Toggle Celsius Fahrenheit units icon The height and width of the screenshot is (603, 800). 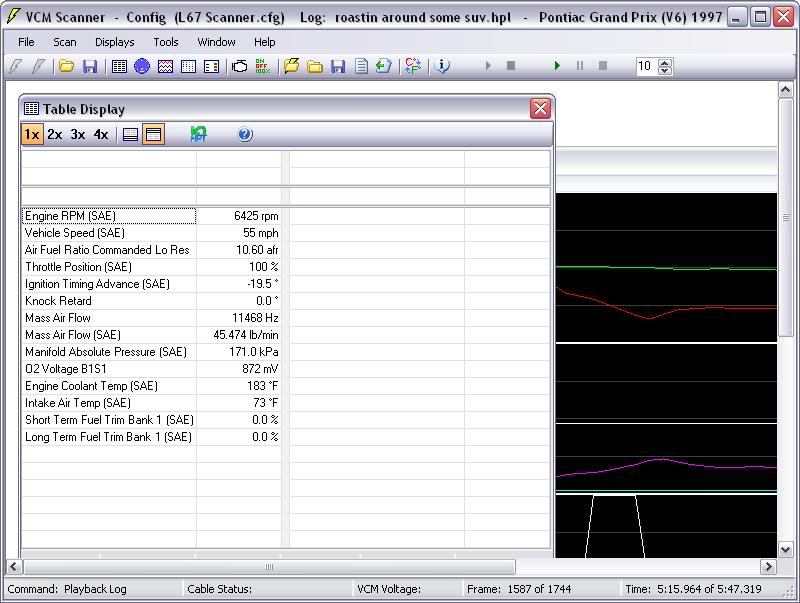click(x=413, y=66)
